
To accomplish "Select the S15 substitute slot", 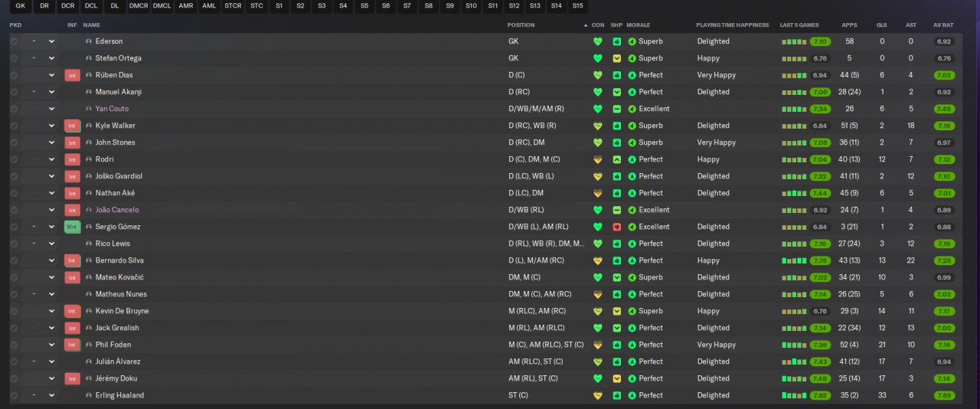I will click(577, 6).
